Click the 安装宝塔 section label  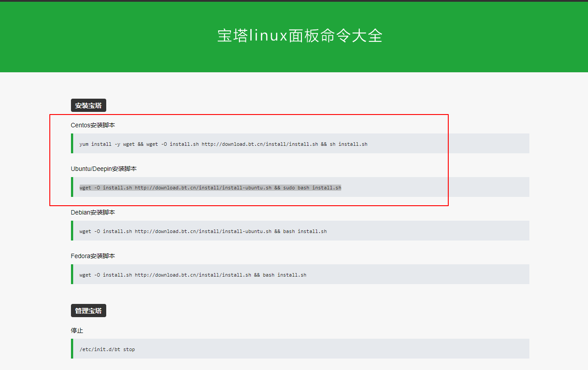tap(88, 106)
